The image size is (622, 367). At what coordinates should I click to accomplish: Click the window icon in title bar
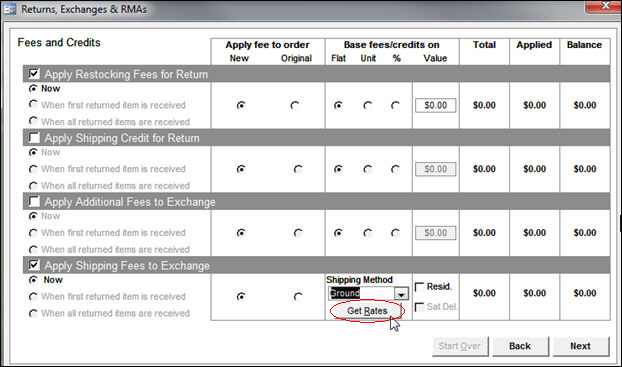tap(9, 9)
